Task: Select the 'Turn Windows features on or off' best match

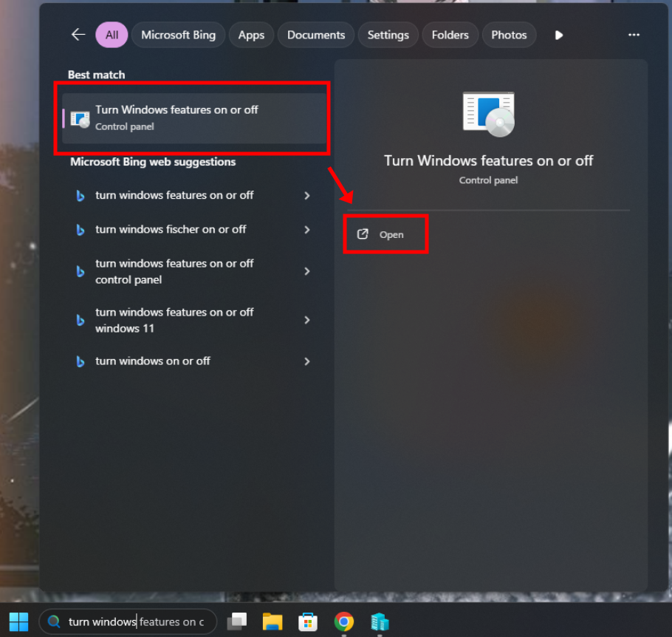Action: (193, 117)
